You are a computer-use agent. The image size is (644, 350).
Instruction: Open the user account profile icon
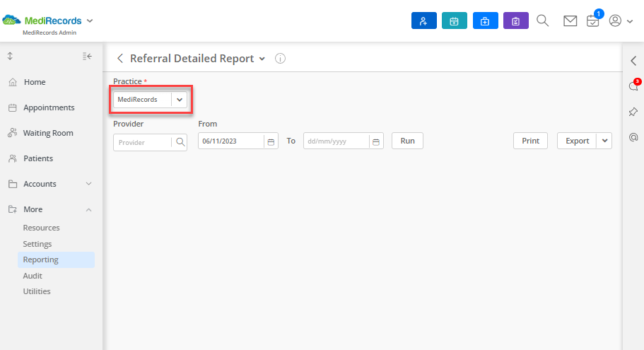click(615, 21)
